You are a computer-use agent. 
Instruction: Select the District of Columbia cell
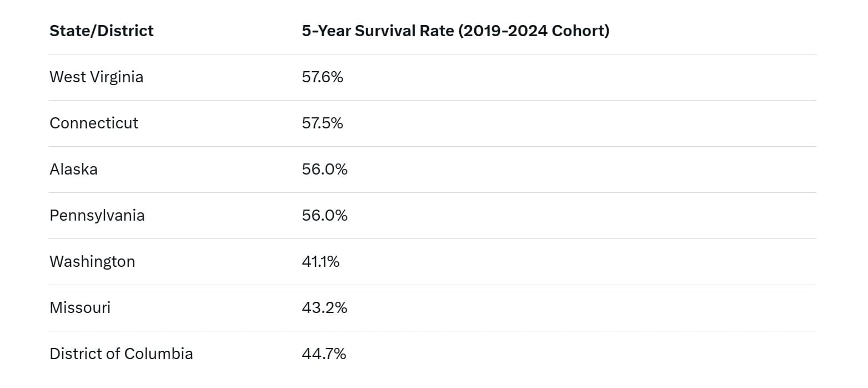click(121, 354)
